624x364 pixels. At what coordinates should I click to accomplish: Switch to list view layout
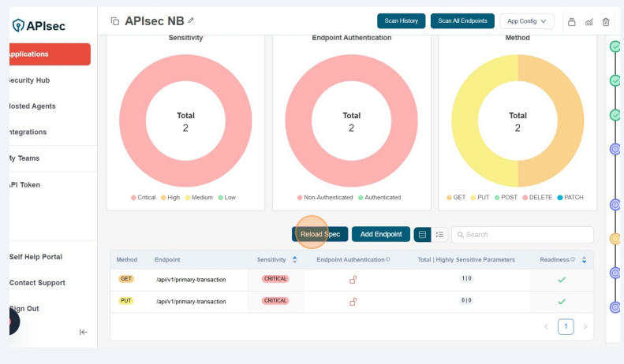pyautogui.click(x=439, y=235)
